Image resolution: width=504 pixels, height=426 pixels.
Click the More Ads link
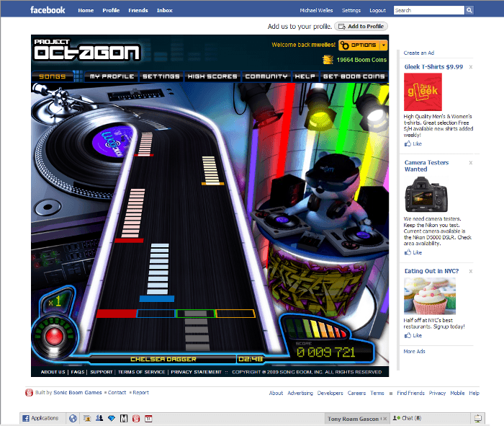point(414,351)
